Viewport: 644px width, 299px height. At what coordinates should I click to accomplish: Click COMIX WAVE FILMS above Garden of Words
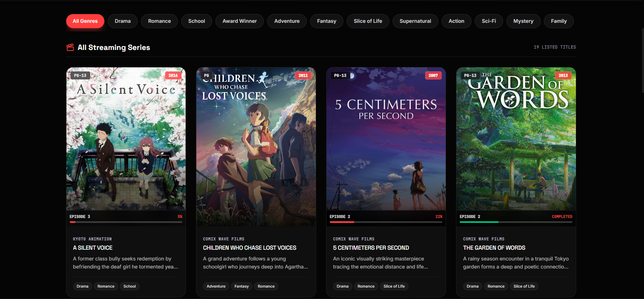pyautogui.click(x=484, y=239)
